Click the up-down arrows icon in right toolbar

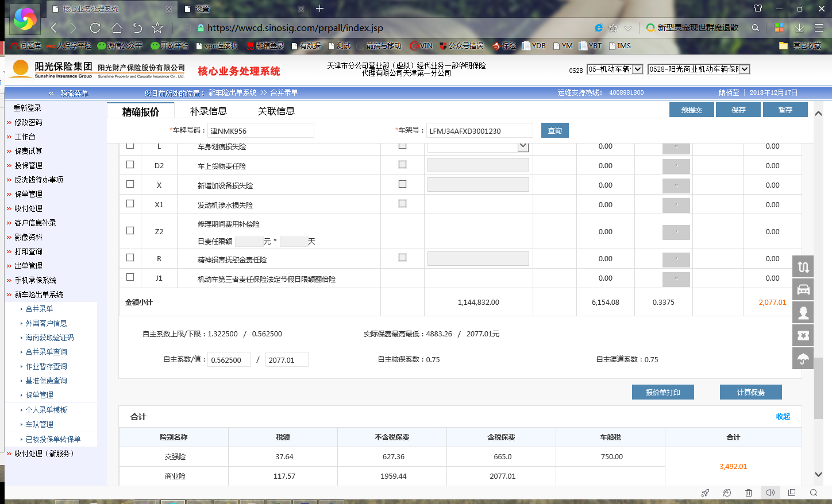(803, 266)
